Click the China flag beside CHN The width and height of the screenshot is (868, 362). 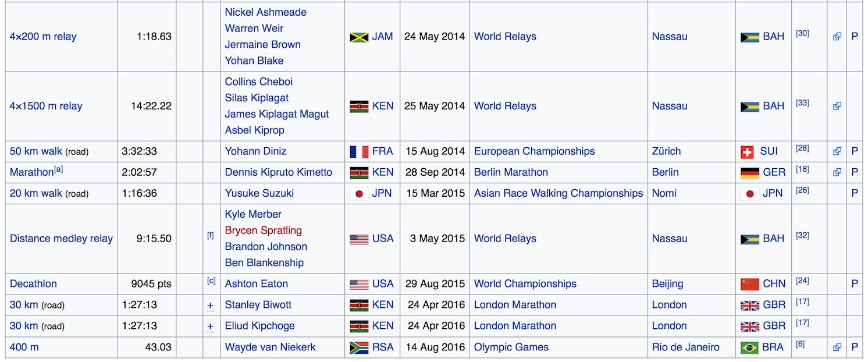(x=749, y=284)
